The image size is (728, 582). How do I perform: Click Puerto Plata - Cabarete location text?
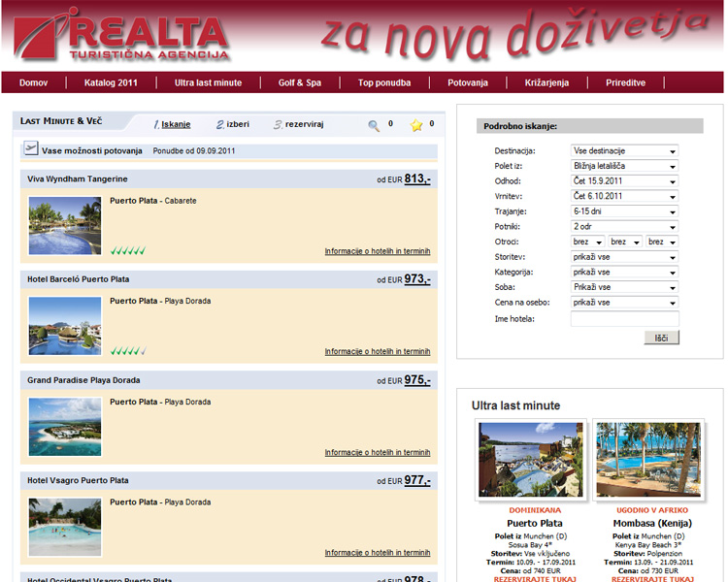tap(153, 201)
